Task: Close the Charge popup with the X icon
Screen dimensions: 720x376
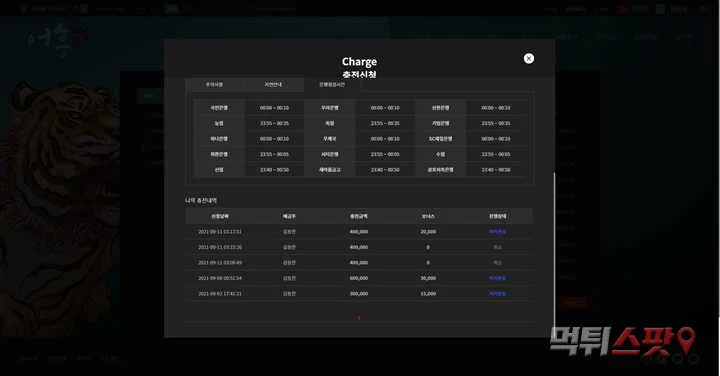Action: tap(529, 58)
